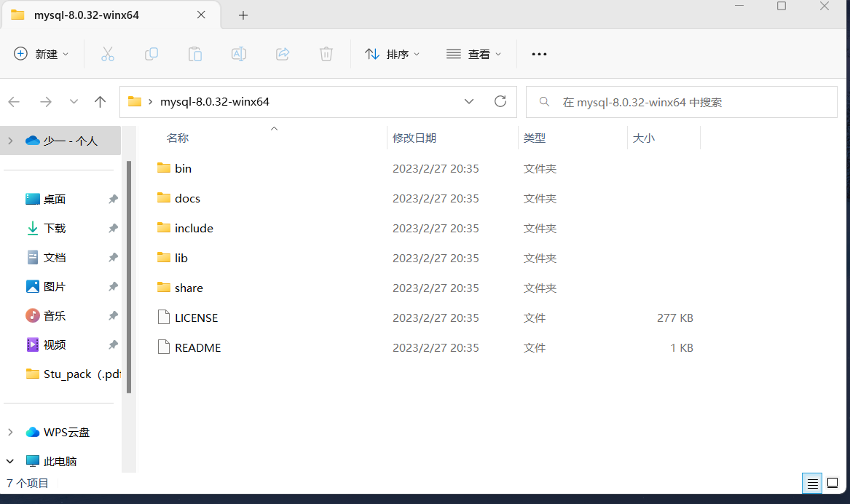Collapse the 此电脑 tree node
Screen dimensions: 850x504
coord(10,462)
